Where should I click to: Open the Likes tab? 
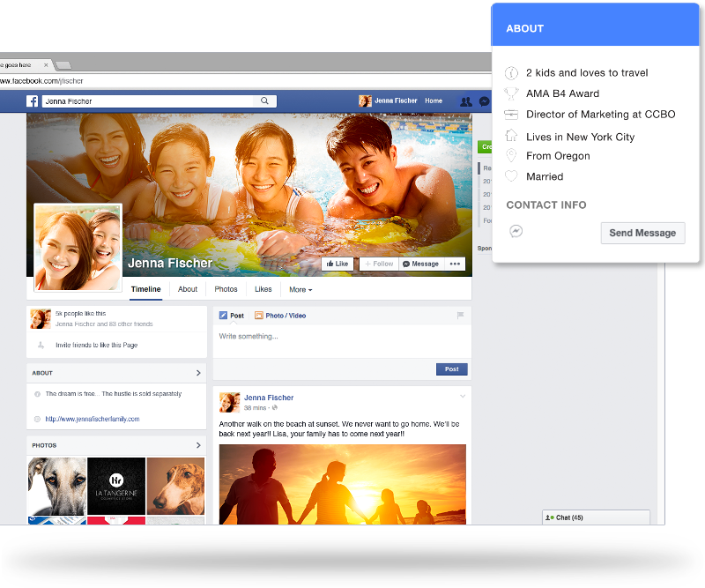(x=263, y=289)
